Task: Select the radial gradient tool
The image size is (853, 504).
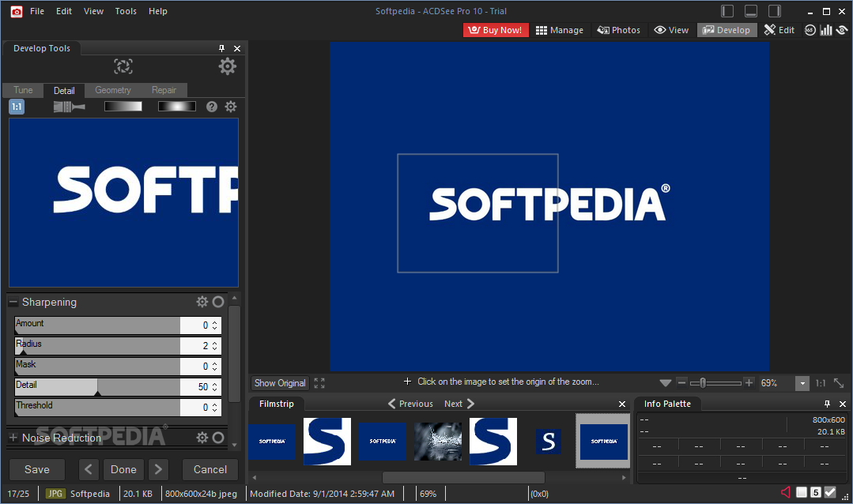Action: [177, 107]
